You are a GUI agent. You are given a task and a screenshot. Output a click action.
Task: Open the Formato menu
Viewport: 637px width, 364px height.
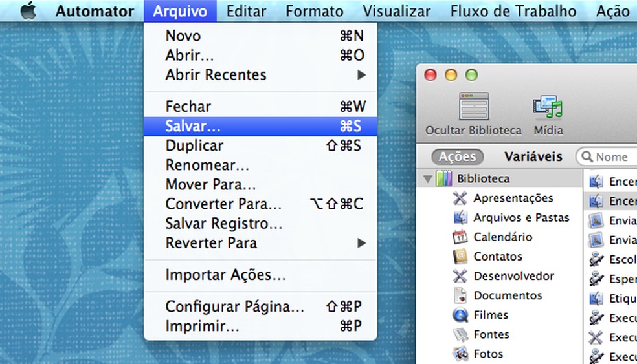(x=315, y=11)
